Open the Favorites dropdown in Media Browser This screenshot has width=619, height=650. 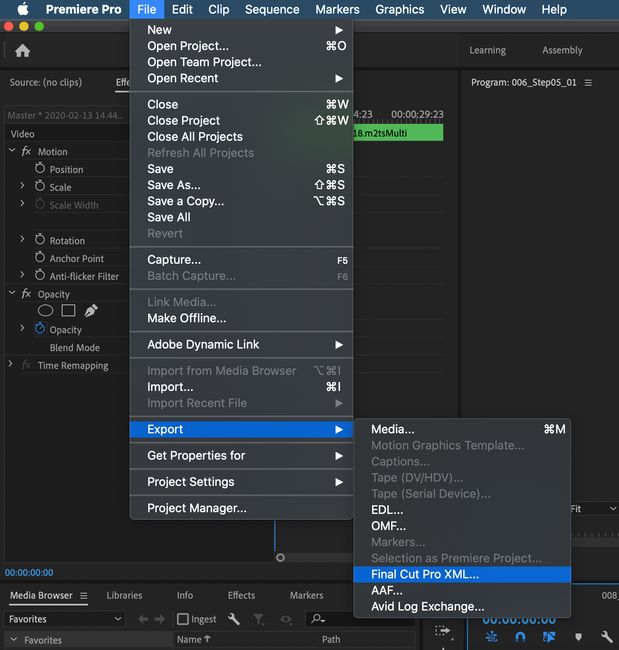[67, 619]
